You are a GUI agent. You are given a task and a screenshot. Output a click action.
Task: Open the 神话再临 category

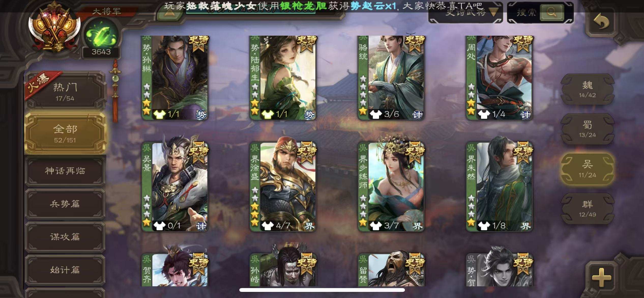(65, 171)
